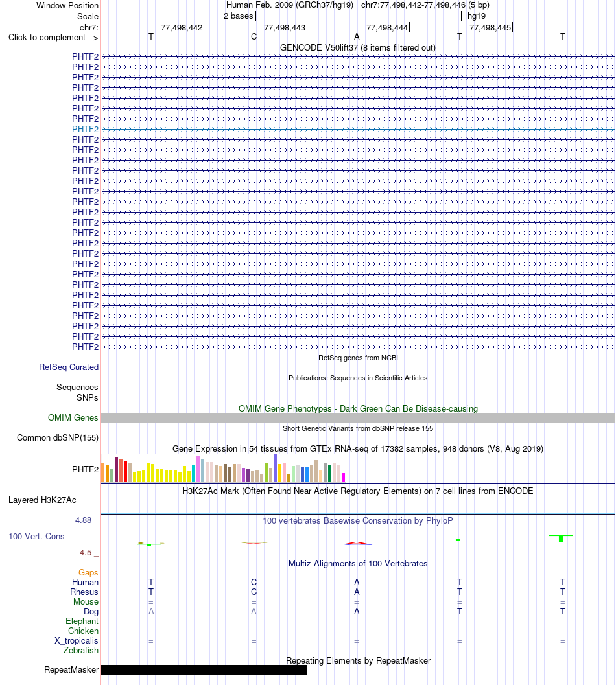This screenshot has height=685, width=616.
Task: Open 'Publications: Sequences in Scientific Articles' title
Action: coord(358,378)
